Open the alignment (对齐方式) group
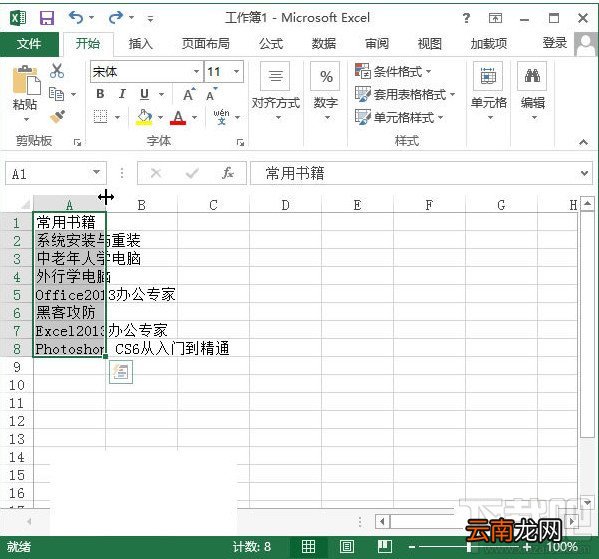Image resolution: width=599 pixels, height=559 pixels. click(276, 92)
